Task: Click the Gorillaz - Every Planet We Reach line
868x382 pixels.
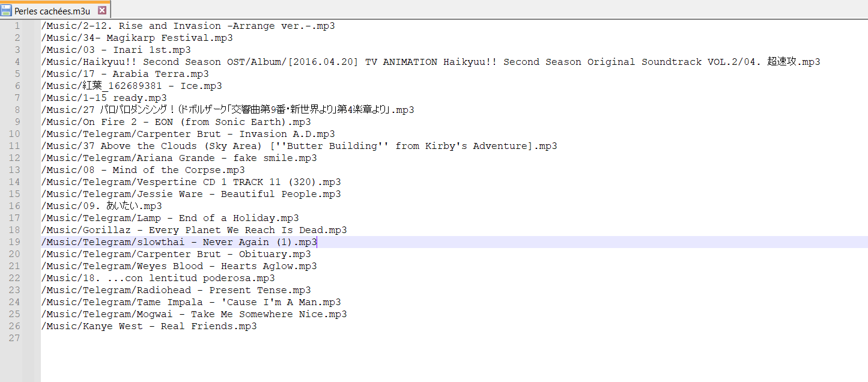Action: coord(194,230)
